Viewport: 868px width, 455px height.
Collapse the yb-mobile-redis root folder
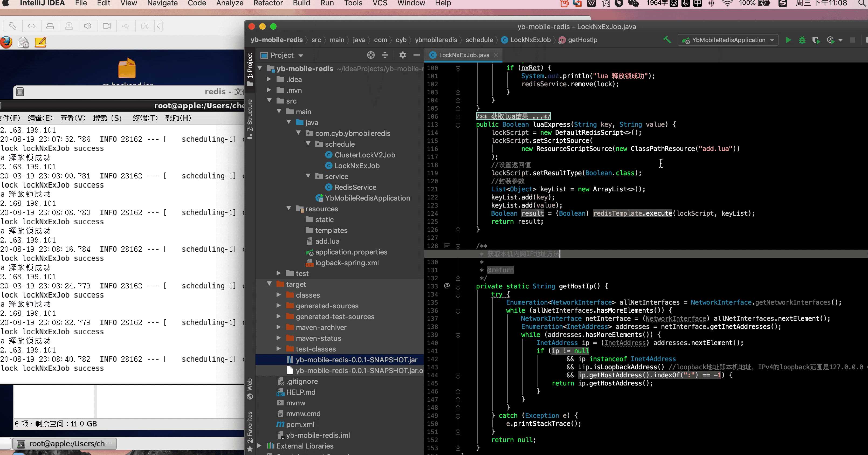(x=260, y=68)
